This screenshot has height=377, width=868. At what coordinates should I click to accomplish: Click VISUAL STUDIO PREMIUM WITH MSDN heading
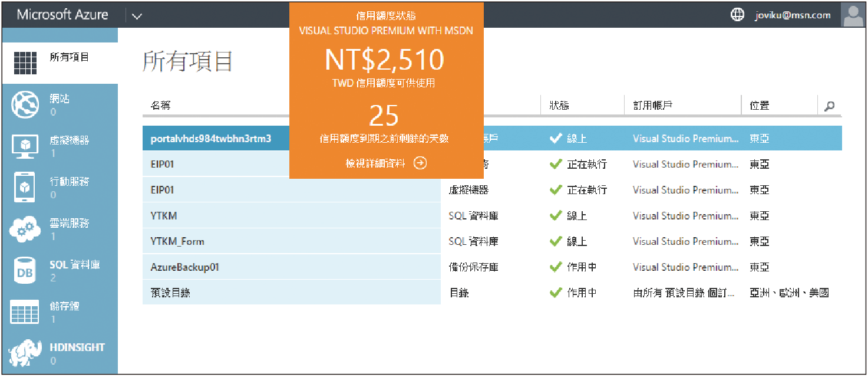point(386,31)
